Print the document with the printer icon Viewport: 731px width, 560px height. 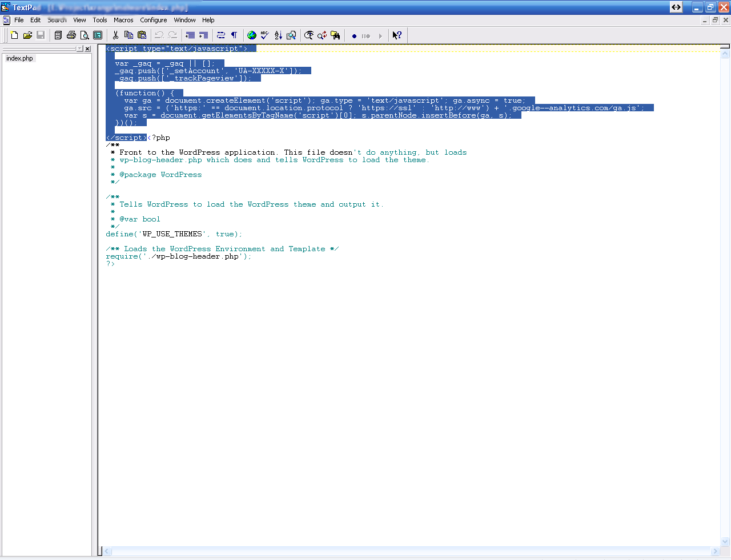[71, 35]
